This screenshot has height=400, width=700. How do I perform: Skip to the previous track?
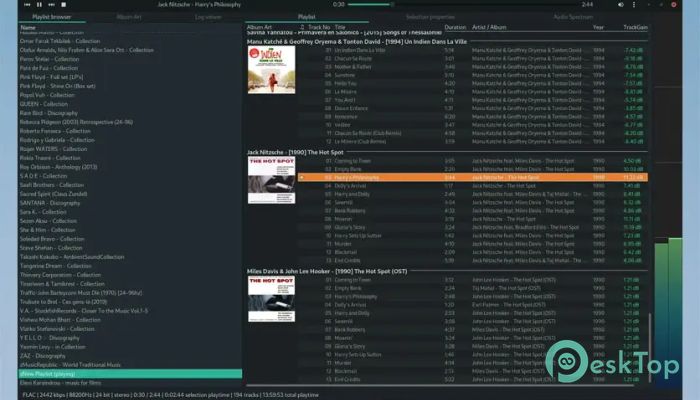(x=27, y=4)
